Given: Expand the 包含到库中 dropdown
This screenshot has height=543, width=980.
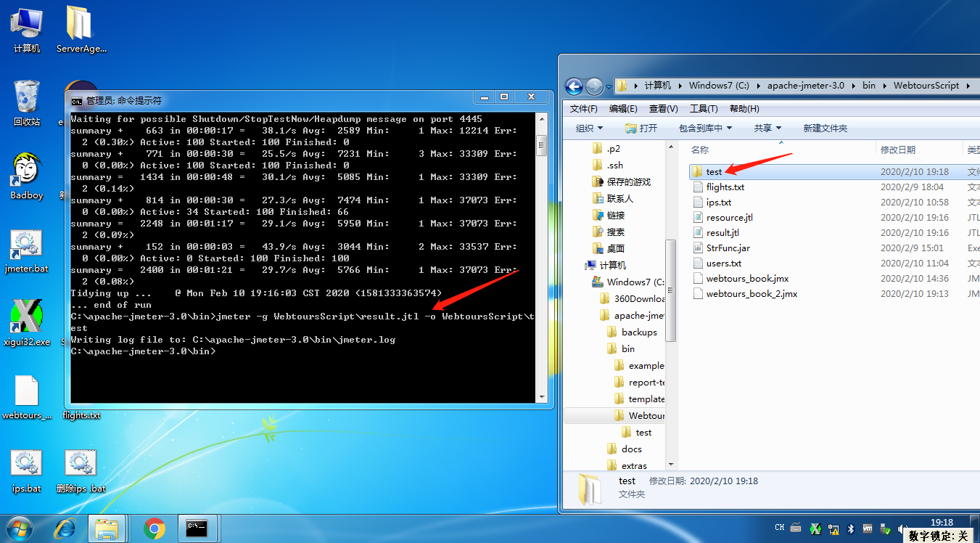Looking at the screenshot, I should [x=705, y=128].
